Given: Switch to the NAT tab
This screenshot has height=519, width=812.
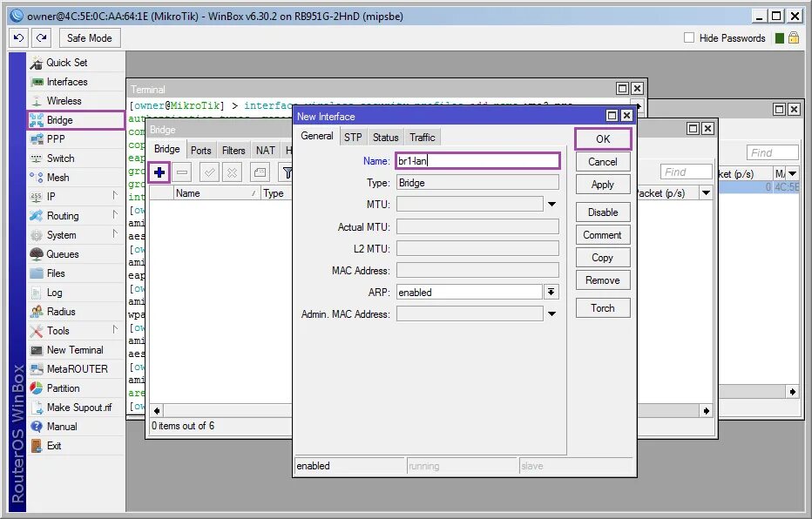Looking at the screenshot, I should click(x=266, y=150).
